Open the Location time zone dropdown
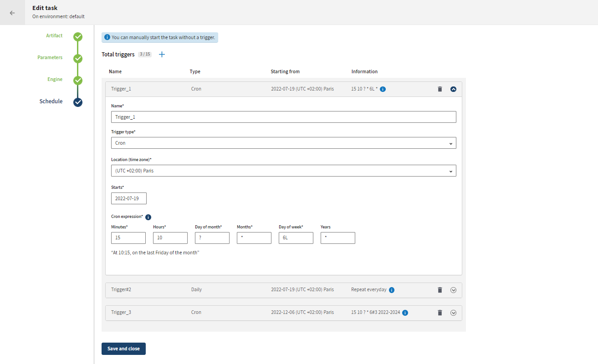The width and height of the screenshot is (598, 364). pos(283,171)
